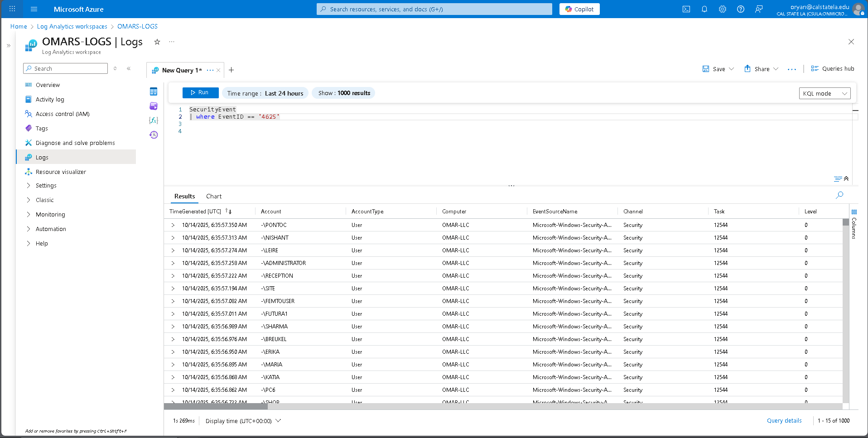Open the tables panel icon
Image resolution: width=868 pixels, height=438 pixels.
point(154,92)
